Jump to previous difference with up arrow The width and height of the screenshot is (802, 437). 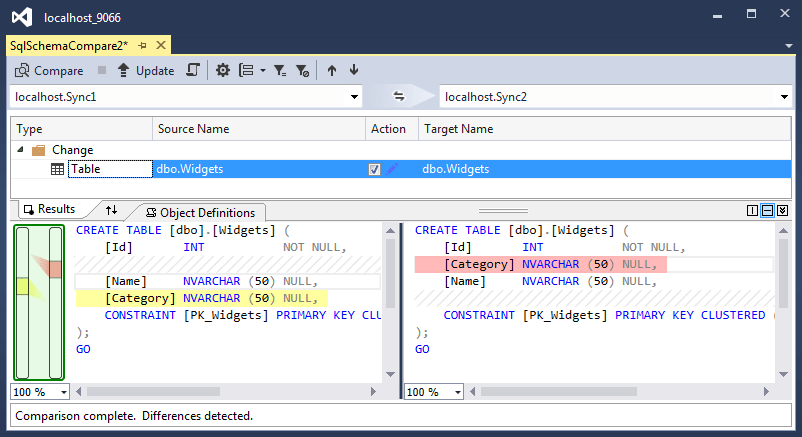(332, 70)
